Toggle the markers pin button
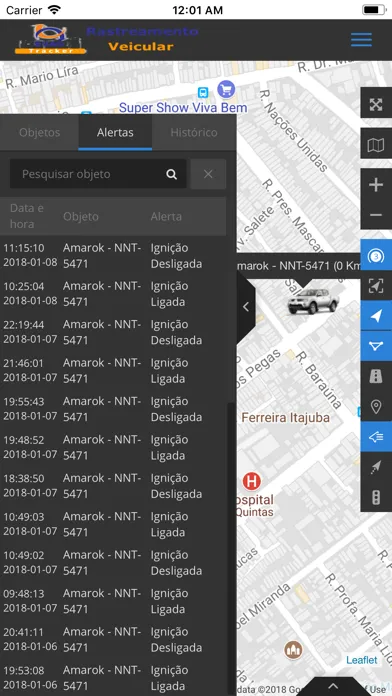 376,406
